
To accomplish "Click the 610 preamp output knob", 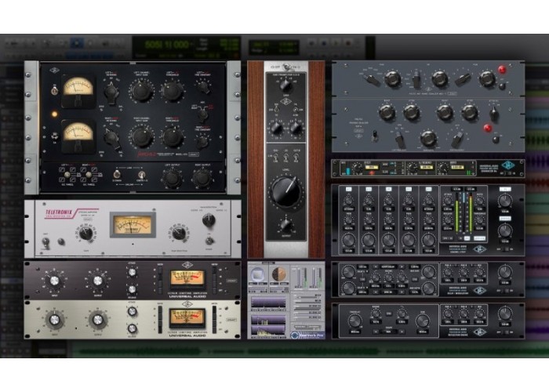I will [x=286, y=225].
